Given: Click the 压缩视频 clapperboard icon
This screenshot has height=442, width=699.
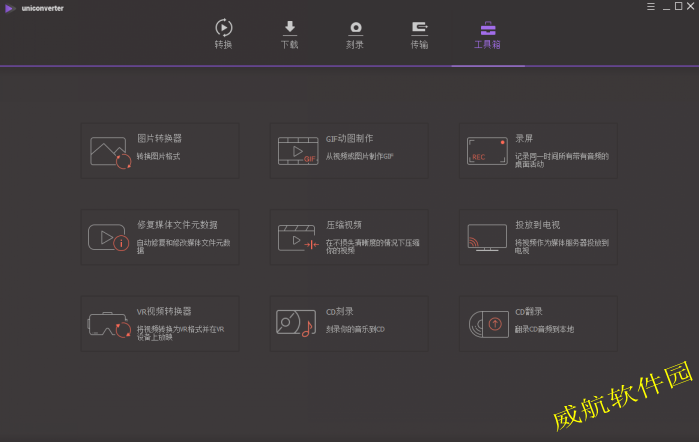Looking at the screenshot, I should (x=298, y=237).
